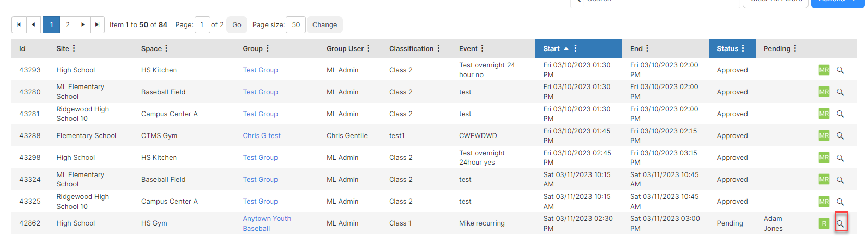868x237 pixels.
Task: Open the Anytown Youth Baseball group link
Action: coord(267,223)
